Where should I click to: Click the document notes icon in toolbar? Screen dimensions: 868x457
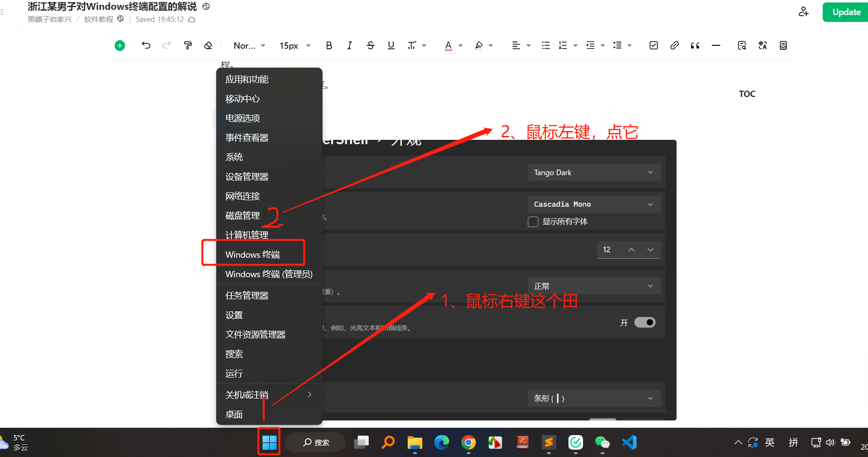click(x=783, y=45)
